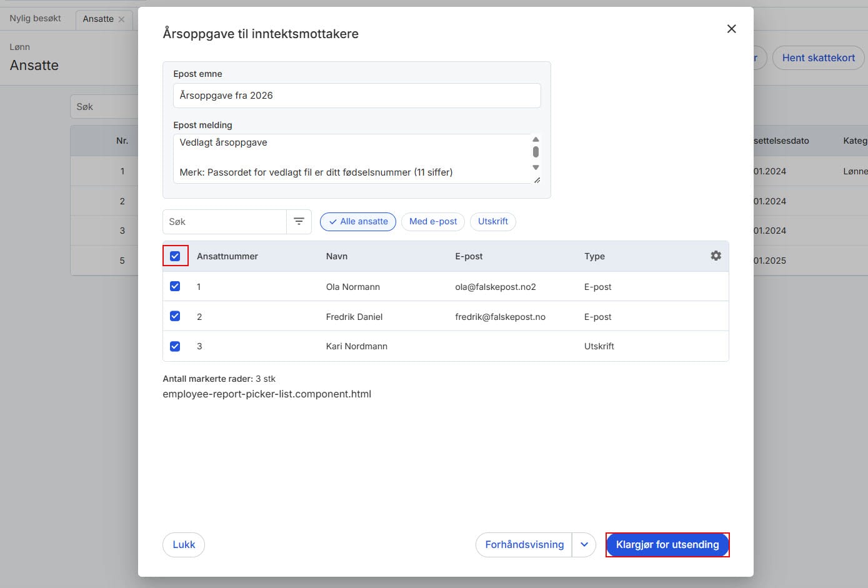
Task: Click the name Kari Nordmann
Action: pyautogui.click(x=357, y=346)
